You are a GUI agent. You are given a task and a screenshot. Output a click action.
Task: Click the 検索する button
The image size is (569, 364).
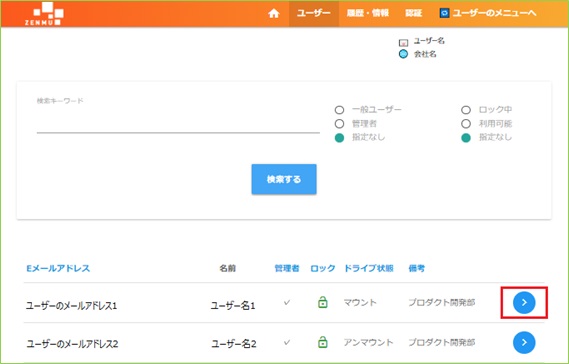284,179
